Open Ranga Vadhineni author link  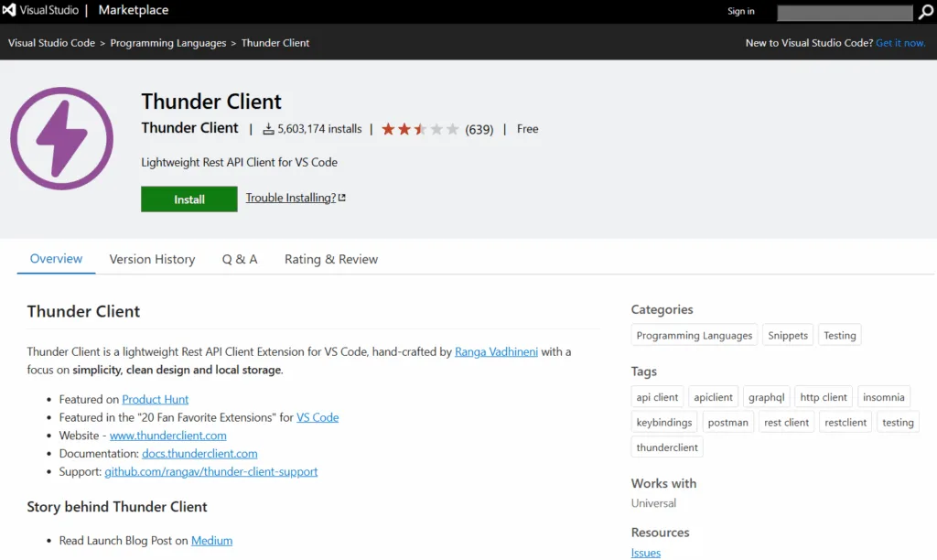pyautogui.click(x=496, y=352)
